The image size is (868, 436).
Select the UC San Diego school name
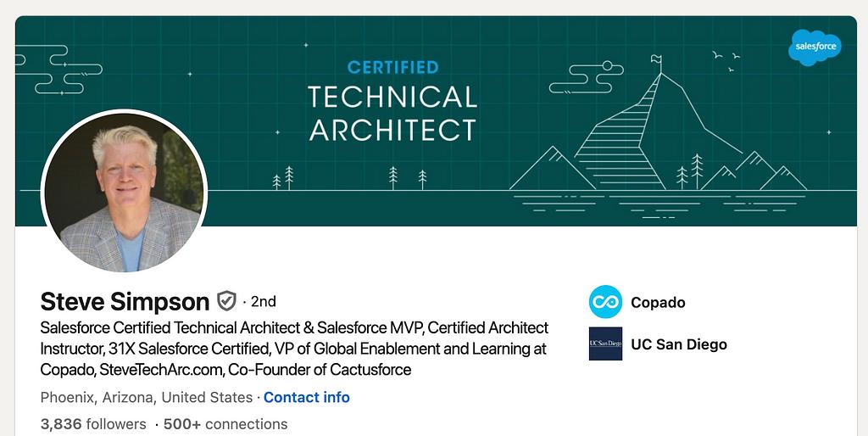pos(679,344)
